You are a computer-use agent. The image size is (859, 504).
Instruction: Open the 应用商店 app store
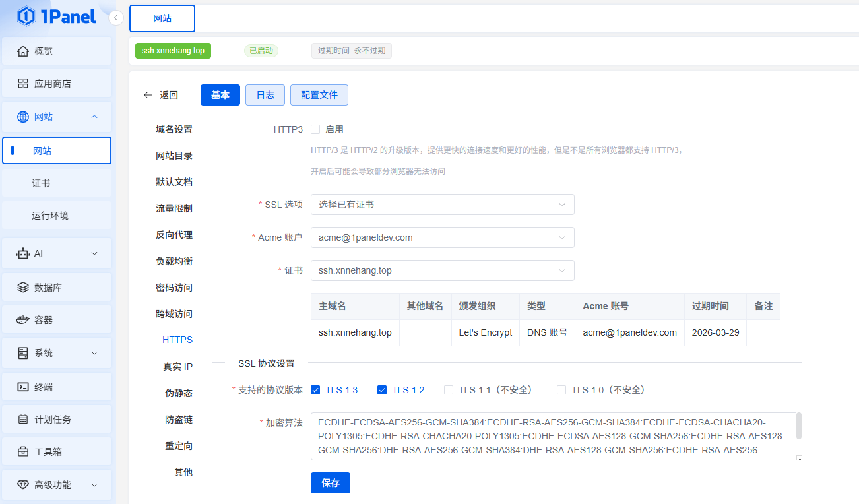[x=57, y=83]
